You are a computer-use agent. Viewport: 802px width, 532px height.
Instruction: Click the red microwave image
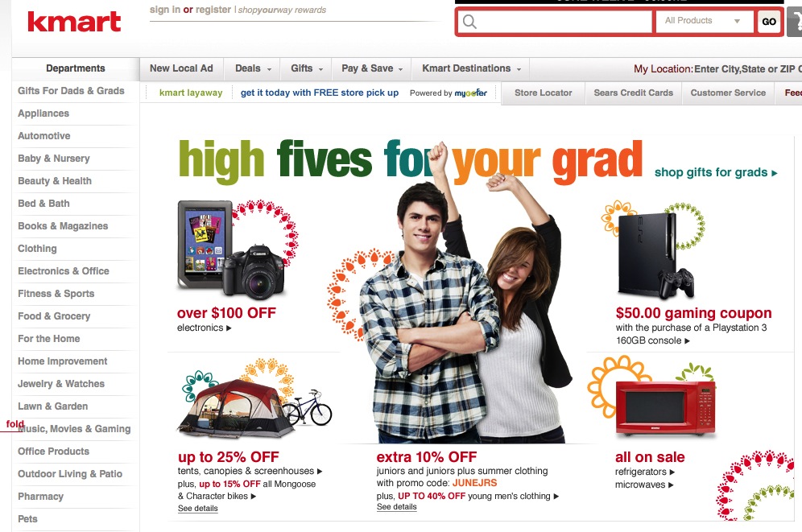(665, 407)
